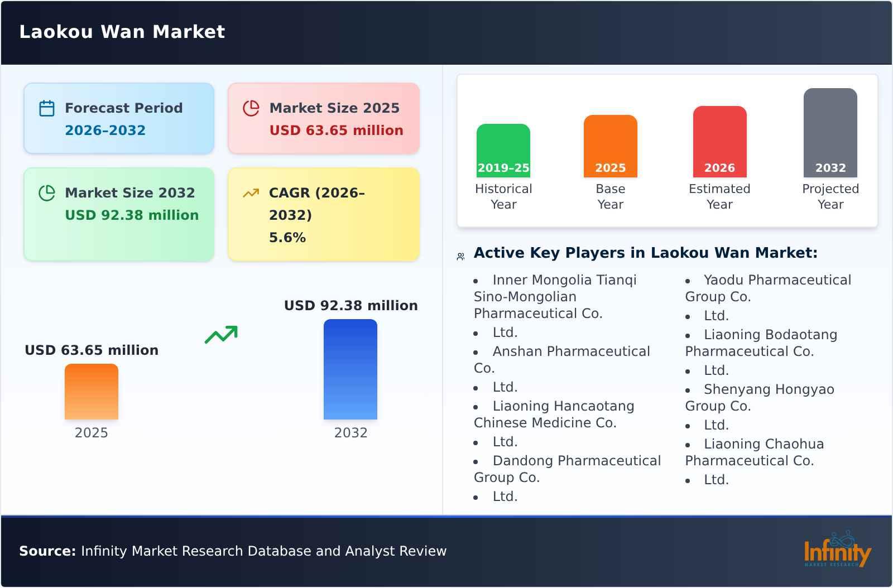
Task: Click the green upward trend arrow between bars
Action: (221, 335)
